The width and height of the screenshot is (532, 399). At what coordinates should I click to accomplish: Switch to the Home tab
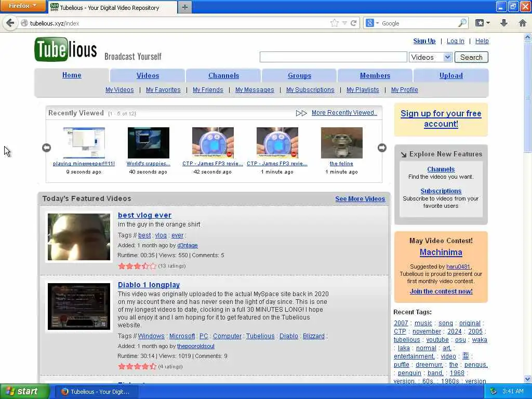72,75
